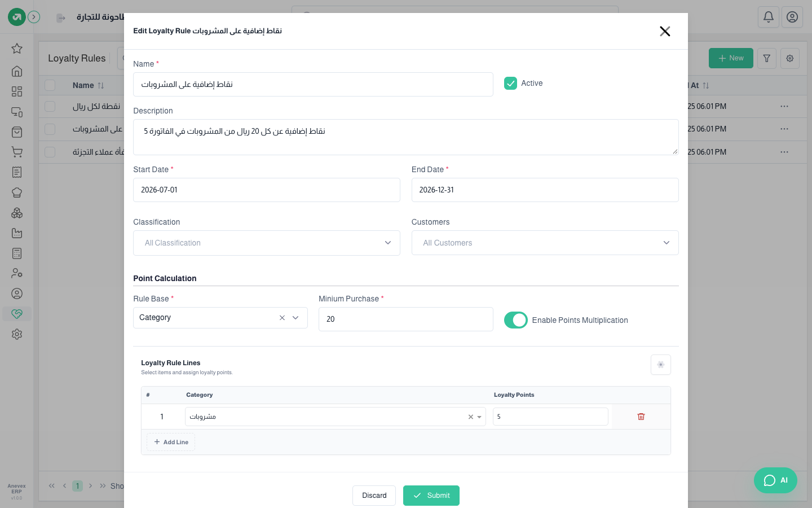Open user profile icon in top bar

click(x=792, y=17)
